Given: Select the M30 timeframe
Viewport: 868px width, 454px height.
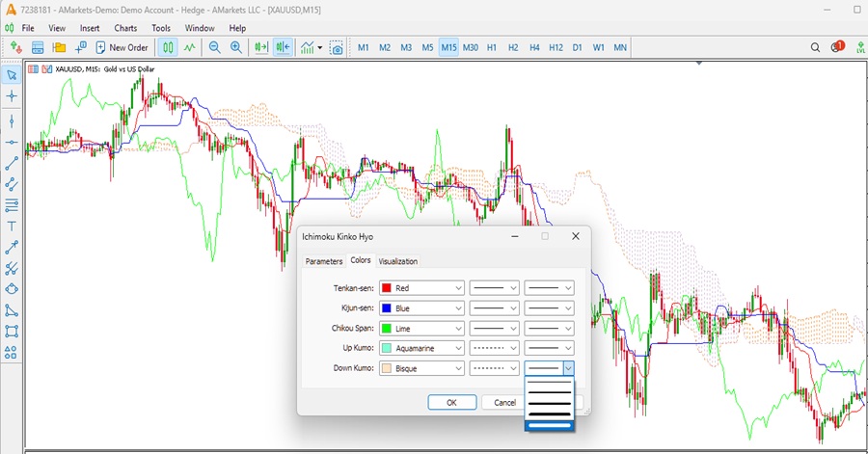Looking at the screenshot, I should [x=471, y=47].
